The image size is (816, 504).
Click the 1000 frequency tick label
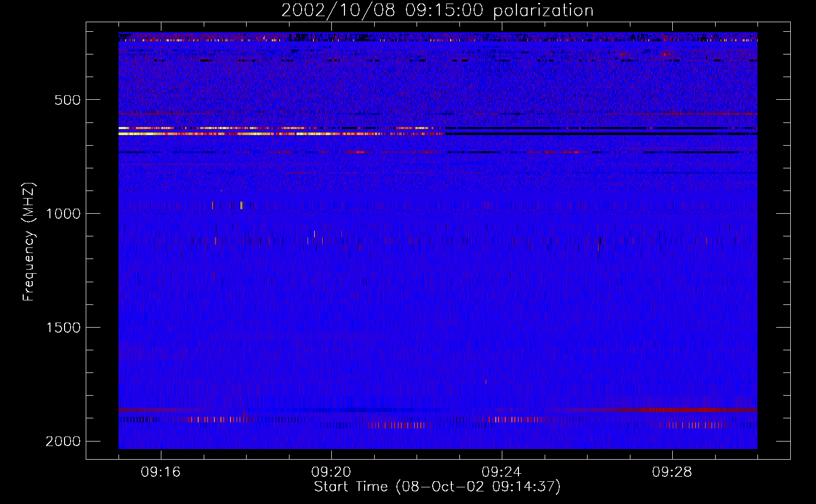click(x=63, y=214)
